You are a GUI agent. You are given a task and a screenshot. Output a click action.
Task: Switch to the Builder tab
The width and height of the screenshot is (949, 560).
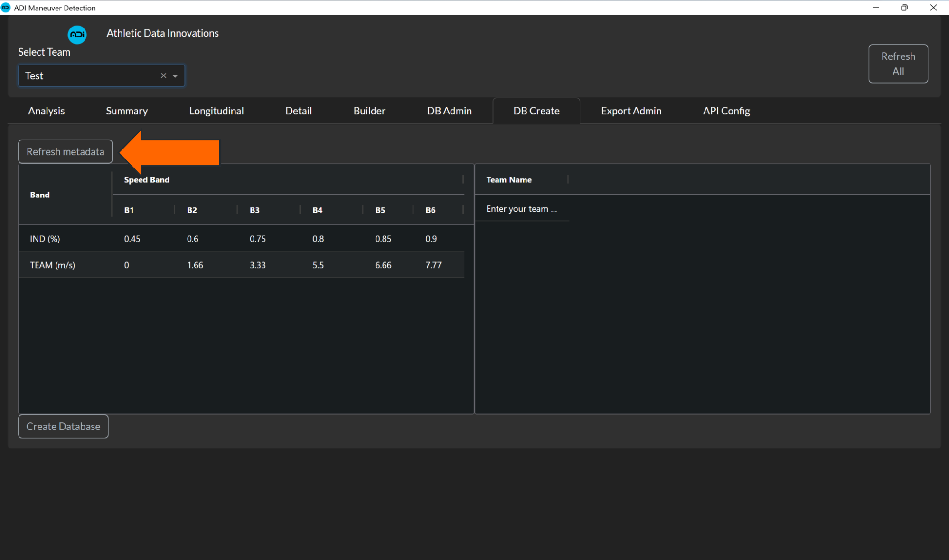tap(369, 111)
